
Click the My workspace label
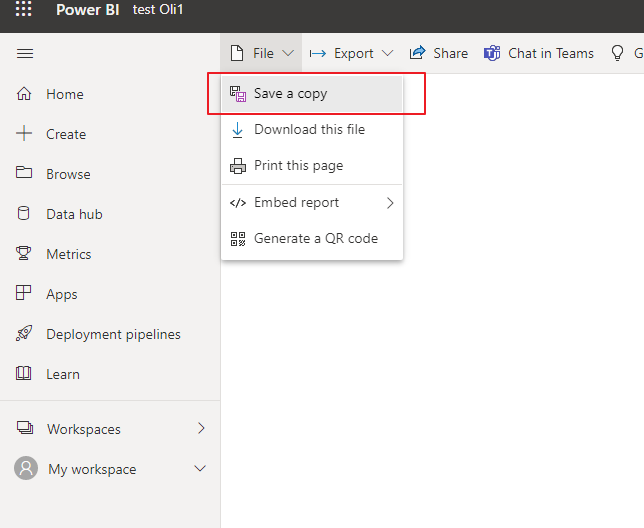pos(92,469)
